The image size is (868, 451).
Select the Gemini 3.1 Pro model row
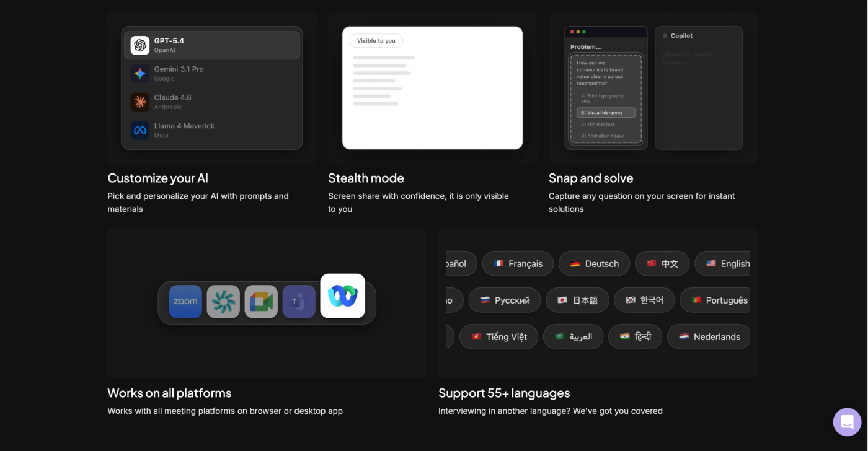(212, 74)
